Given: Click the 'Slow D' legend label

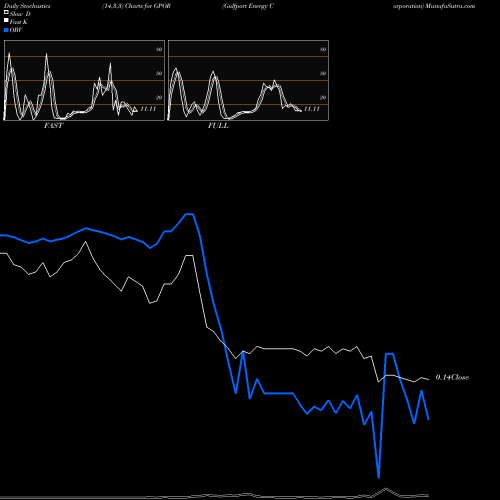Looking at the screenshot, I should tap(20, 14).
